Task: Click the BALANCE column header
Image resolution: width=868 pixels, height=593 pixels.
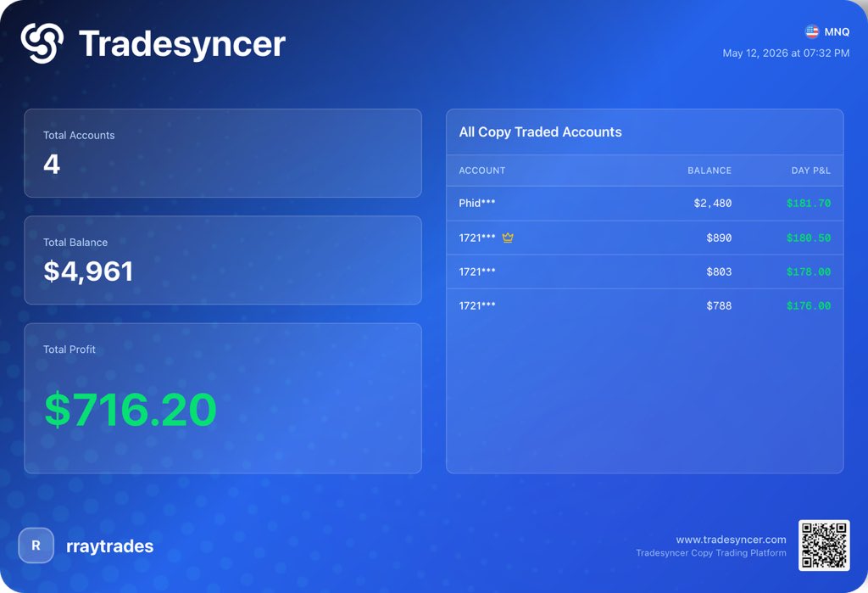Action: [x=709, y=171]
